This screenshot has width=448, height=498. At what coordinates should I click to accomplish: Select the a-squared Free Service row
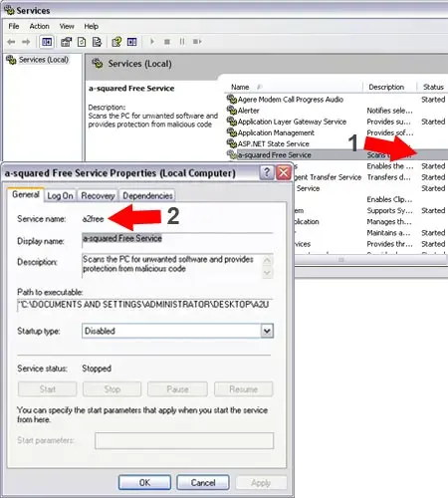(x=336, y=154)
